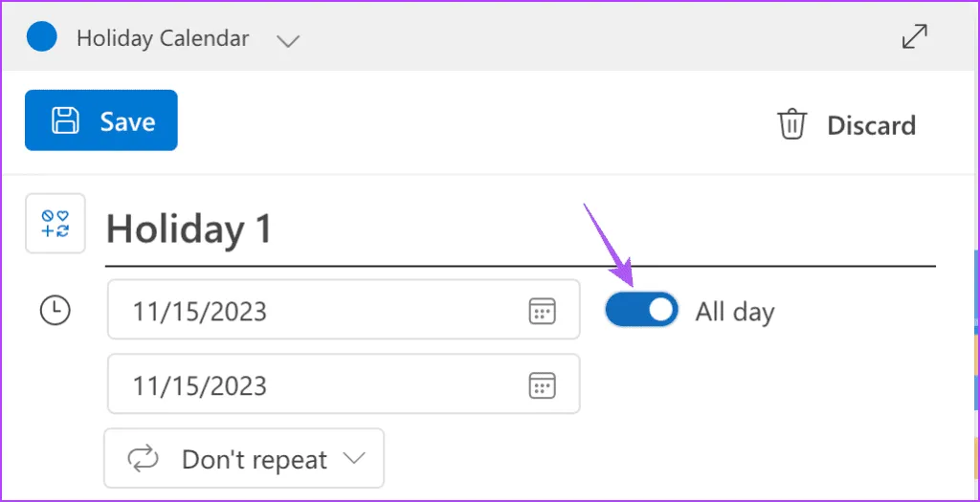Click the floppy disk icon in Save
The width and height of the screenshot is (980, 502).
click(x=66, y=120)
